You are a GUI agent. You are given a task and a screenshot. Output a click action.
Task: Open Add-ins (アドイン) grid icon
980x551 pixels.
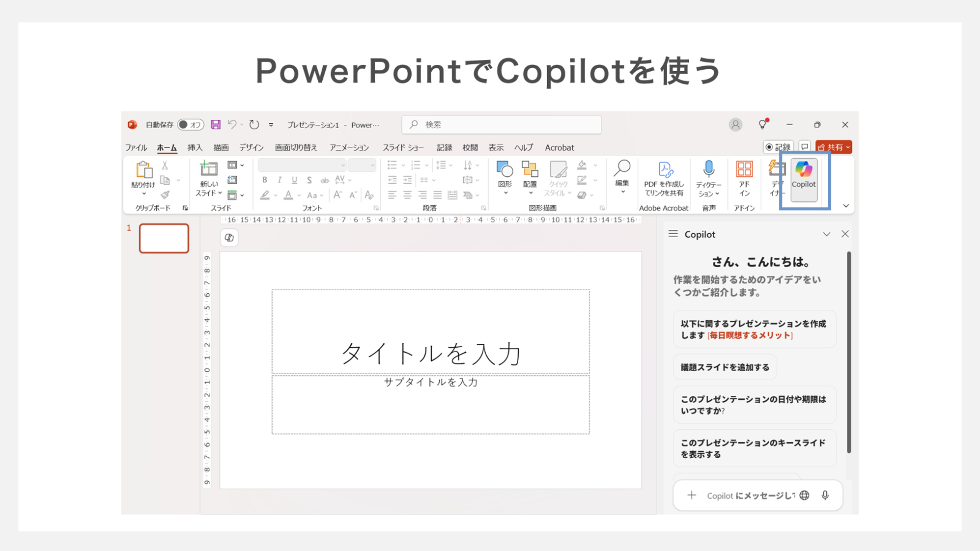pos(744,169)
